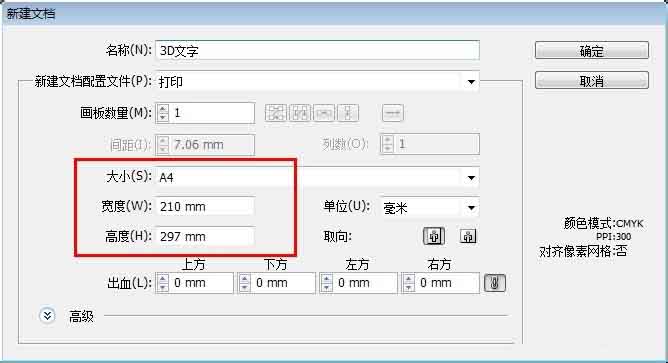Image resolution: width=668 pixels, height=363 pixels.
Task: Adjust 间距 stepper arrows
Action: [163, 144]
